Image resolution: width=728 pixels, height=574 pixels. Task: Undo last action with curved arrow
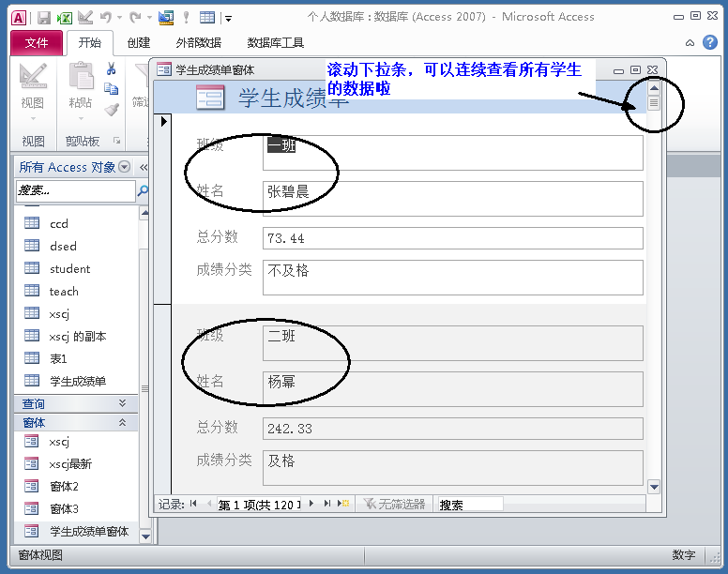tap(106, 18)
